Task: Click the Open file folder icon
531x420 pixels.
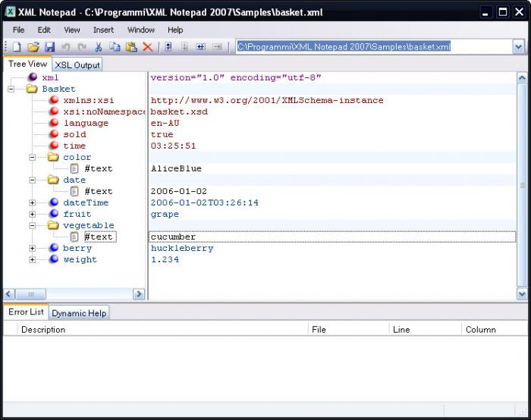Action: pyautogui.click(x=33, y=47)
